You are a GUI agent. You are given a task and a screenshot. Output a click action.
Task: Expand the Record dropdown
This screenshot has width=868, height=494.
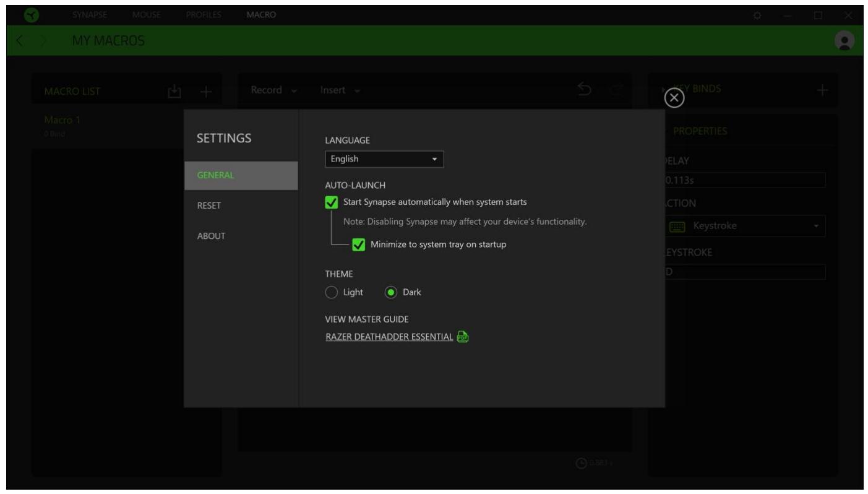[x=273, y=90]
